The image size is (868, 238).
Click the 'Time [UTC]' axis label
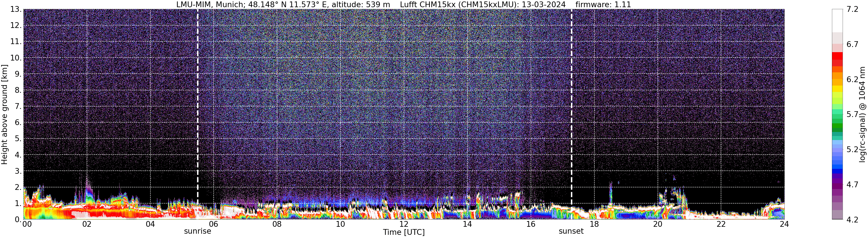[x=404, y=232]
